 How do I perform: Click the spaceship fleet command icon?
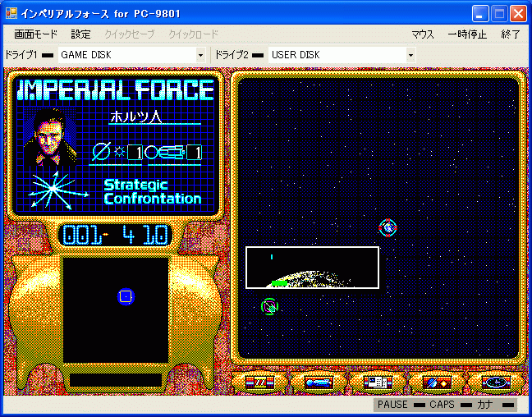(x=319, y=383)
